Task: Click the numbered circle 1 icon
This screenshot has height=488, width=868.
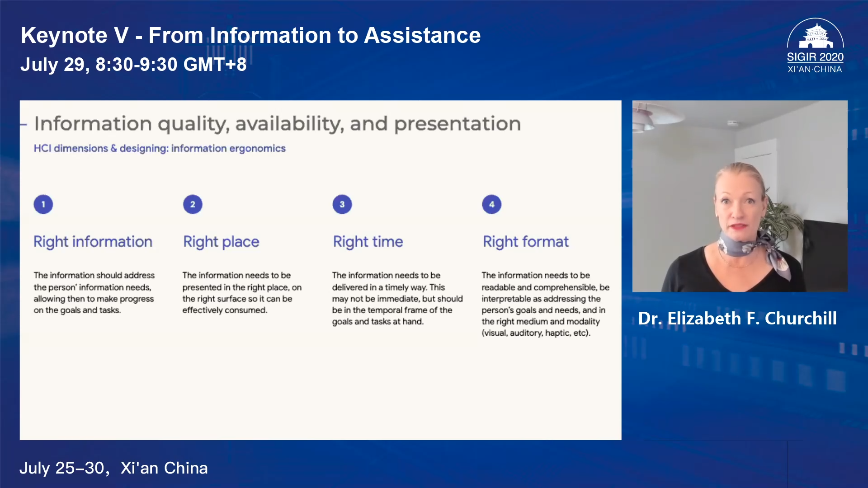Action: (x=43, y=204)
